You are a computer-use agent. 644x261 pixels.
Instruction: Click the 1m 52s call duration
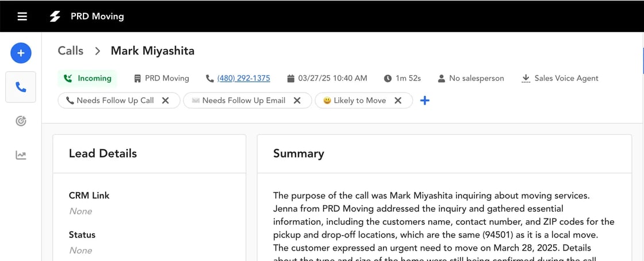(408, 78)
